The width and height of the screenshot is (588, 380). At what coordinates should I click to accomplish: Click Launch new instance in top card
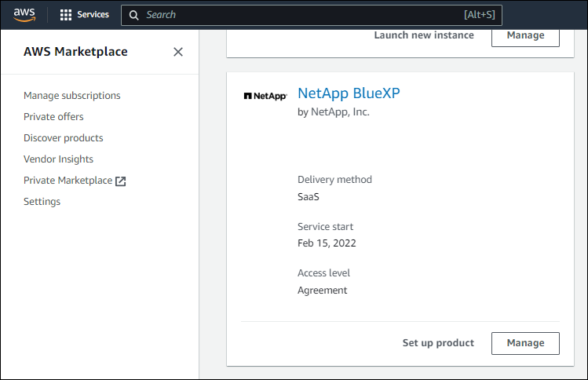point(424,35)
